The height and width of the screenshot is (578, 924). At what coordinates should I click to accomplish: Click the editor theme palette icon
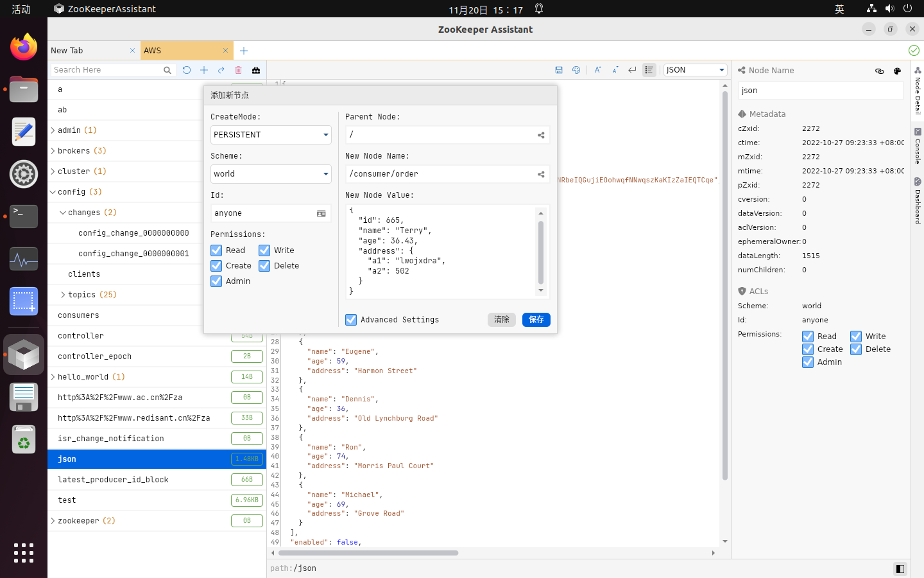576,70
